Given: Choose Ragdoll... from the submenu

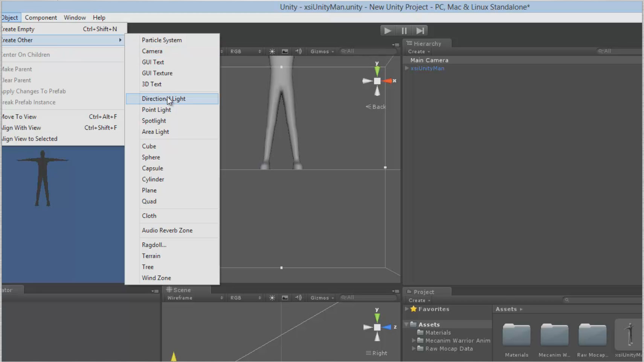Looking at the screenshot, I should pyautogui.click(x=172, y=245).
